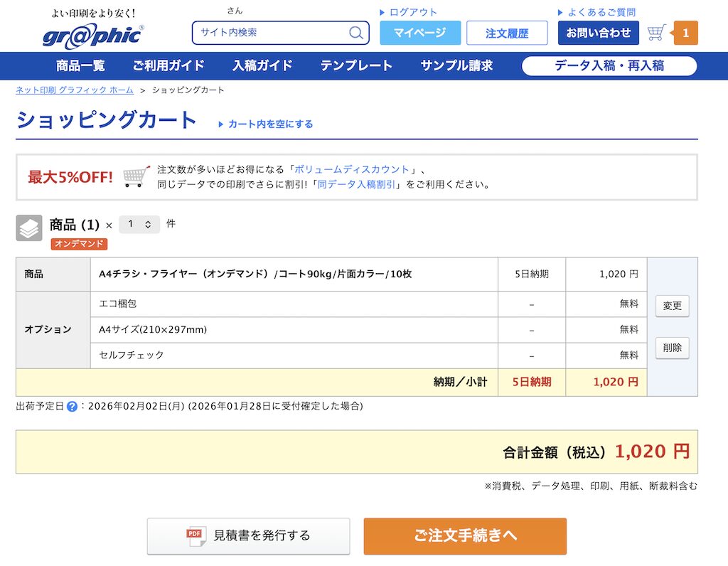Screen dimensions: 728x566
Task: Click the magnifier search icon
Action: (x=355, y=33)
